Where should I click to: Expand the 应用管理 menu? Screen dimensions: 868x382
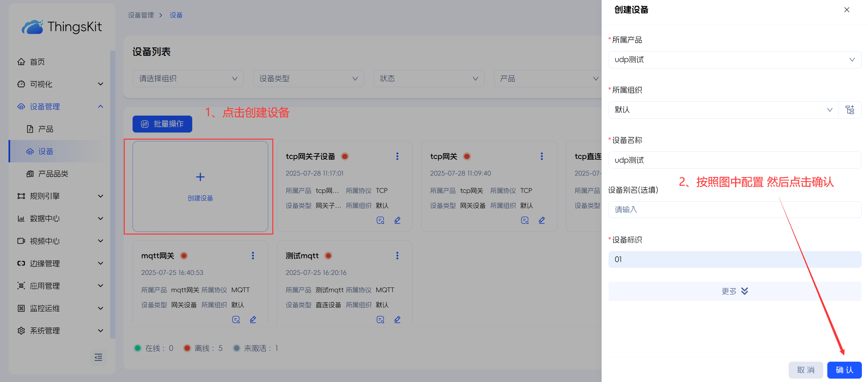point(60,286)
